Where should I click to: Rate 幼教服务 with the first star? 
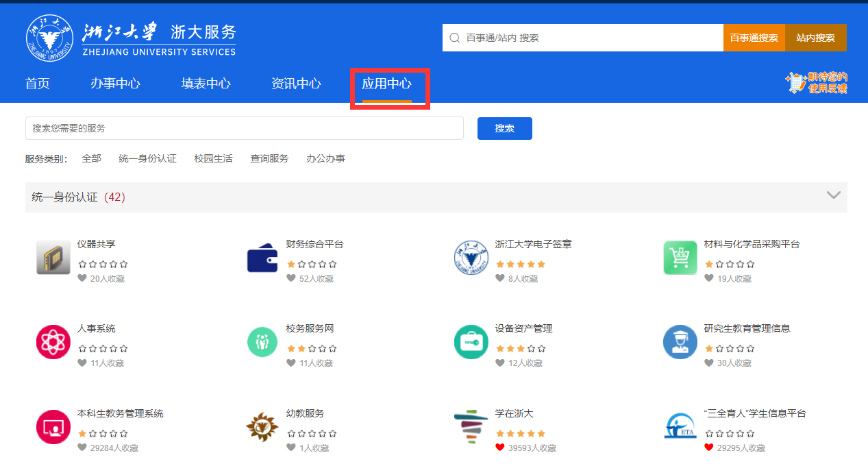pos(291,434)
